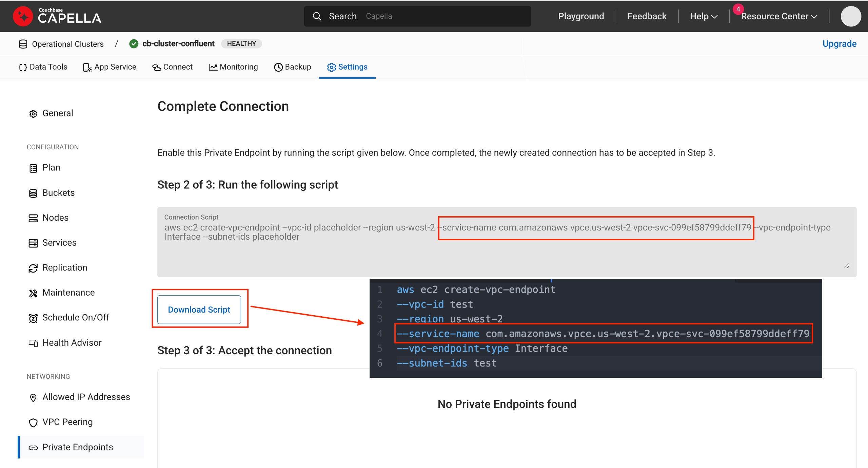This screenshot has width=868, height=468.
Task: Click the Upgrade link
Action: [839, 44]
